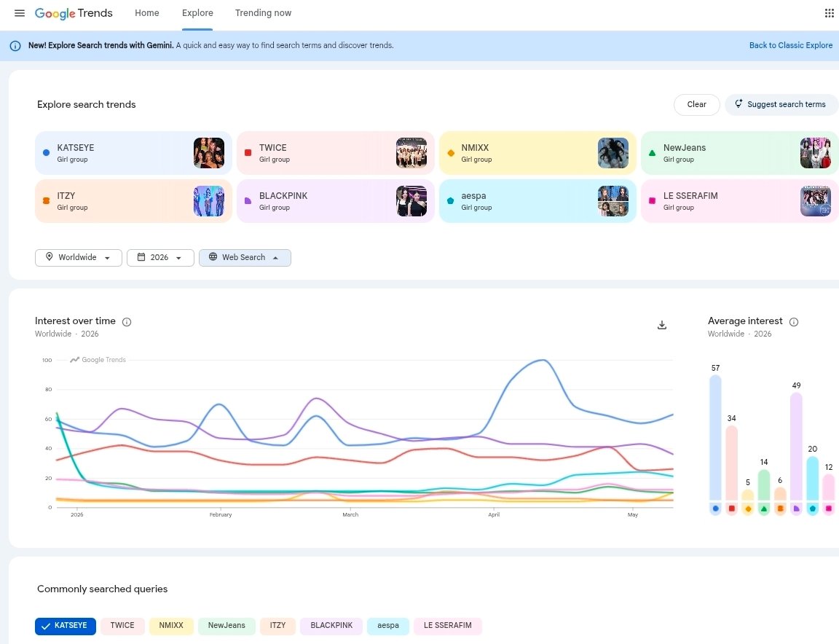Click the ITZY search term card
The image size is (839, 644).
coord(134,201)
